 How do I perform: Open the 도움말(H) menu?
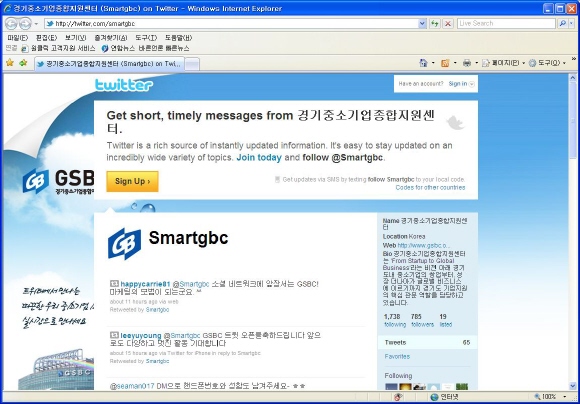pos(178,38)
